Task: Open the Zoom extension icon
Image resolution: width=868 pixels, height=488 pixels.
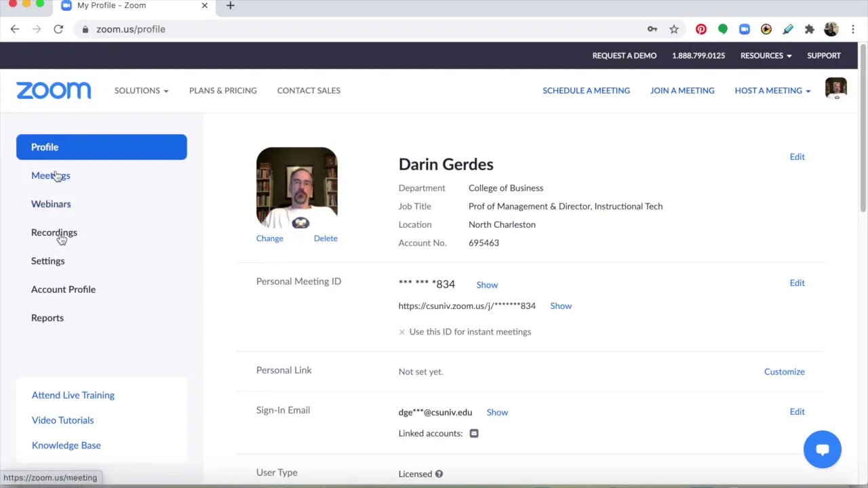Action: click(x=745, y=29)
